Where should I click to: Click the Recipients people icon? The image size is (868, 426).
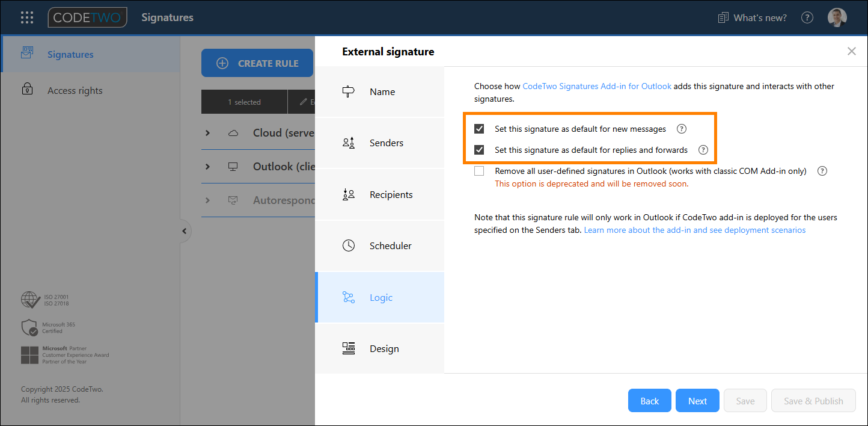point(349,194)
